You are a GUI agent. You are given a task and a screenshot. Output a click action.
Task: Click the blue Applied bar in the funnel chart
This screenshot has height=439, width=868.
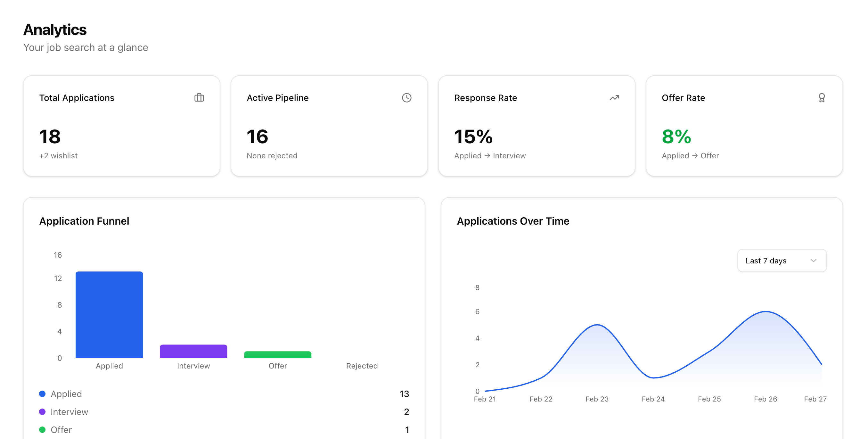(x=109, y=315)
